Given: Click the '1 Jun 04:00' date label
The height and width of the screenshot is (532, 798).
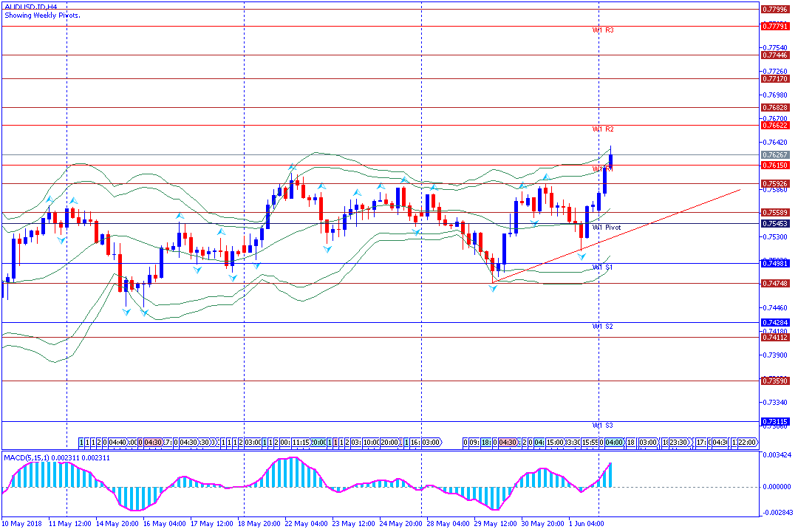Looking at the screenshot, I should coord(586,524).
